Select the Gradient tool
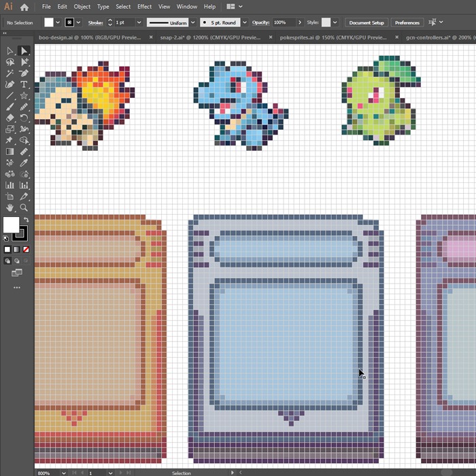The image size is (476, 476). click(x=10, y=152)
